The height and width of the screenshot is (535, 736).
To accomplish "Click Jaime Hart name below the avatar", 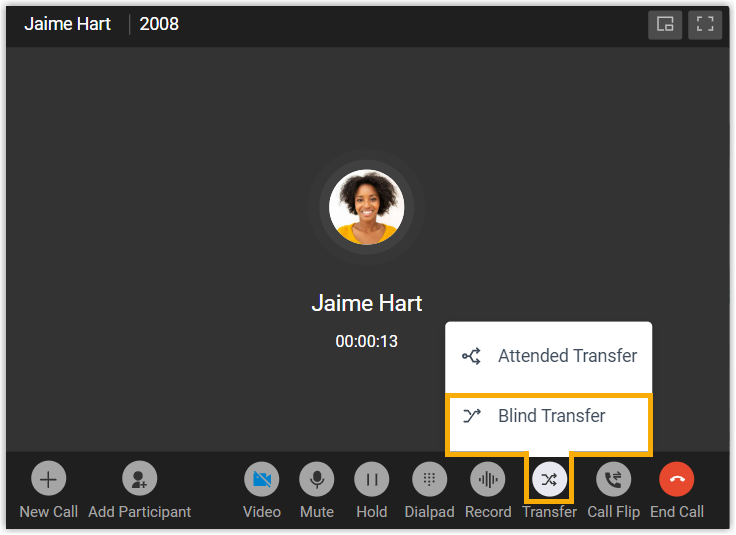I will tap(367, 303).
